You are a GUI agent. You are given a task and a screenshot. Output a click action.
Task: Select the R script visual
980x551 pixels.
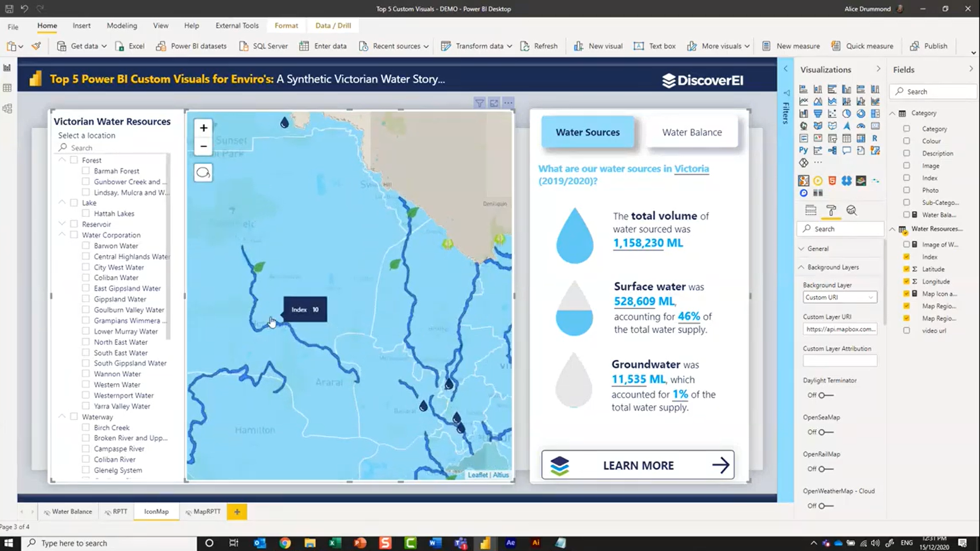click(875, 138)
